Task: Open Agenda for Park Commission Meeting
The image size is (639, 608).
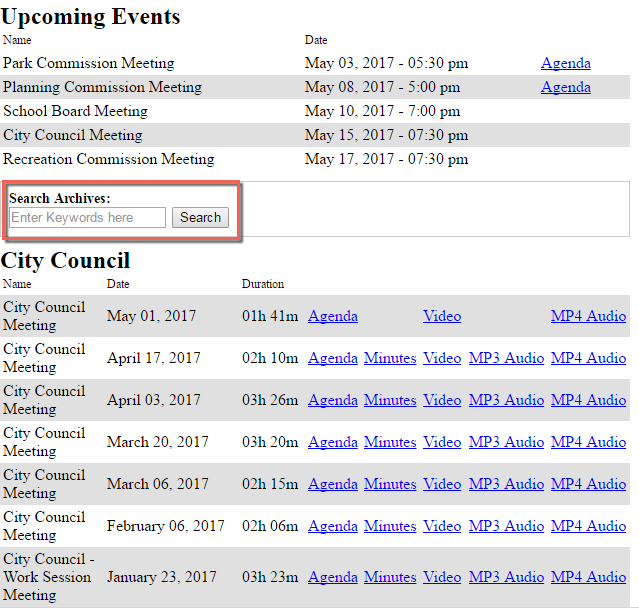Action: pos(566,63)
